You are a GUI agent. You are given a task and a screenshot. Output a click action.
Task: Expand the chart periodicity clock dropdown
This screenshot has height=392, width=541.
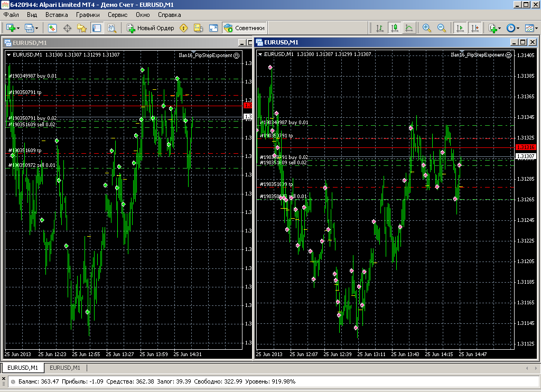pos(518,28)
